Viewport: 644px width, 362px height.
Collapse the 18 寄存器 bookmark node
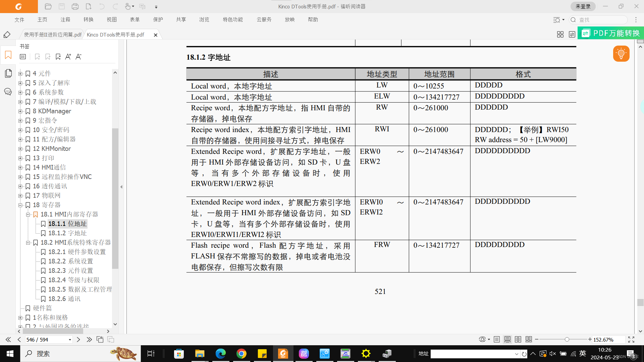click(20, 205)
